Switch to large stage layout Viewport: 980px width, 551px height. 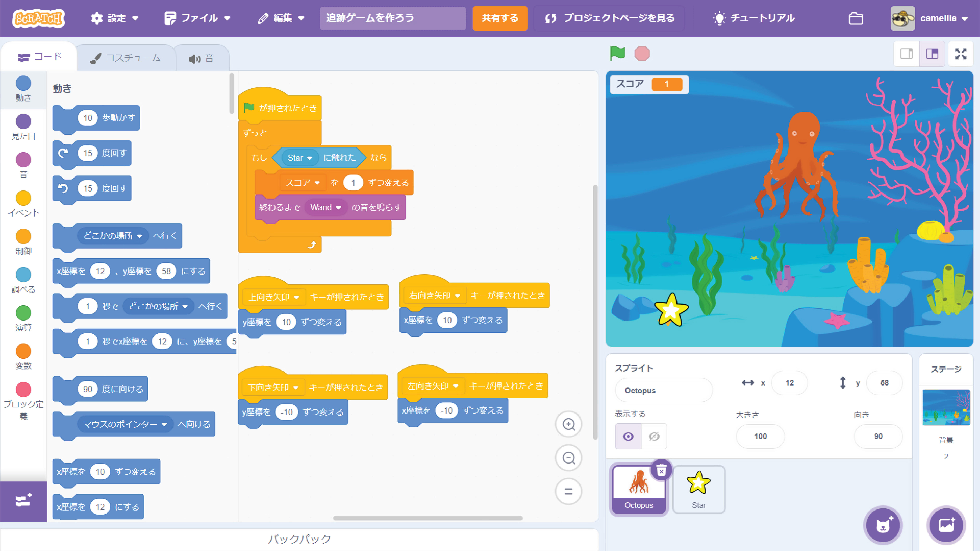point(932,54)
